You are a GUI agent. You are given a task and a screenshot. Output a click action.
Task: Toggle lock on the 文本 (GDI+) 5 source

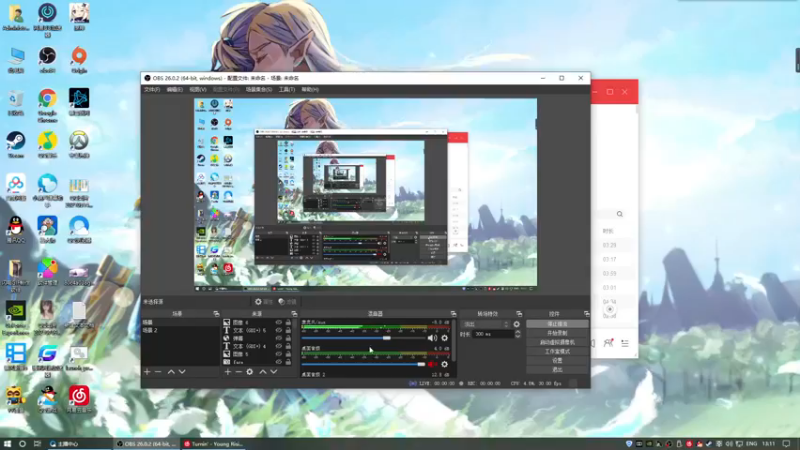(288, 331)
